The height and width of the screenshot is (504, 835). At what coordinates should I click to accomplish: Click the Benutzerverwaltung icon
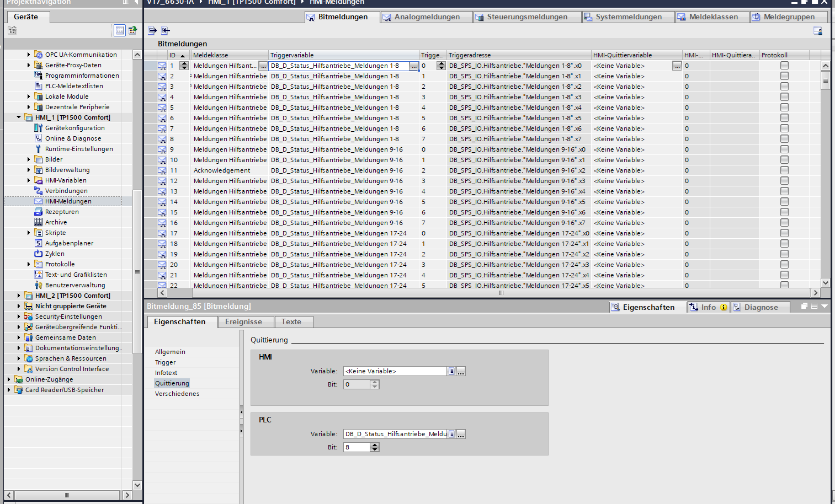pyautogui.click(x=38, y=285)
